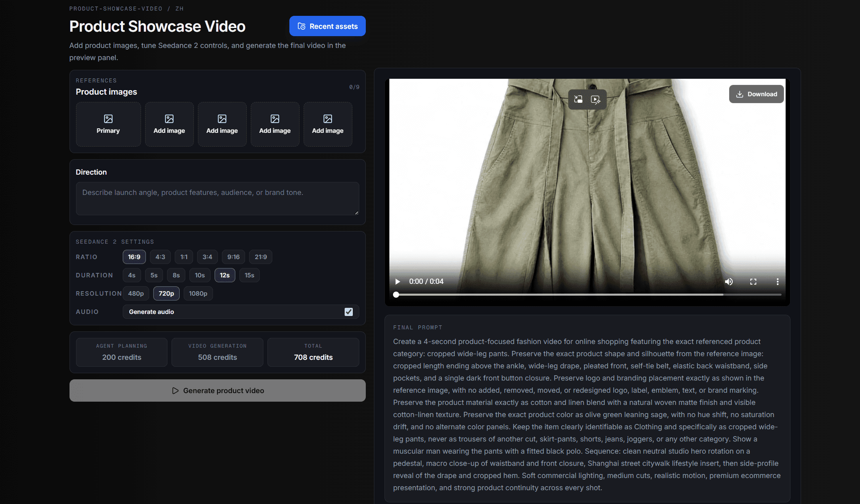The width and height of the screenshot is (860, 504).
Task: Seek on the video progress bar
Action: coord(589,295)
